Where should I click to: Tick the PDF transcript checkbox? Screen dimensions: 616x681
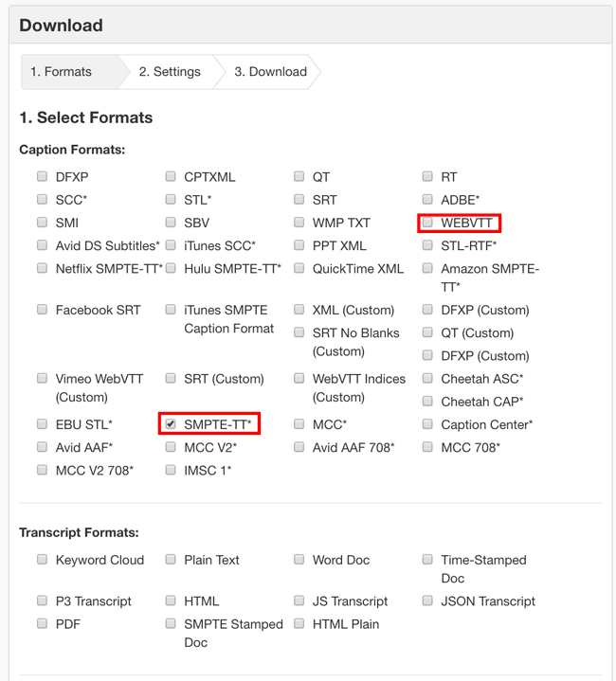43,624
